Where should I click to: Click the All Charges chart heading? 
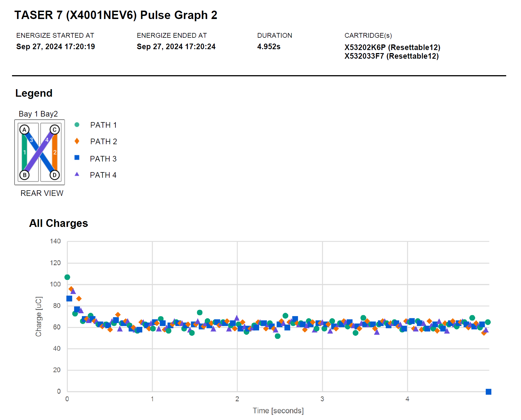point(59,223)
